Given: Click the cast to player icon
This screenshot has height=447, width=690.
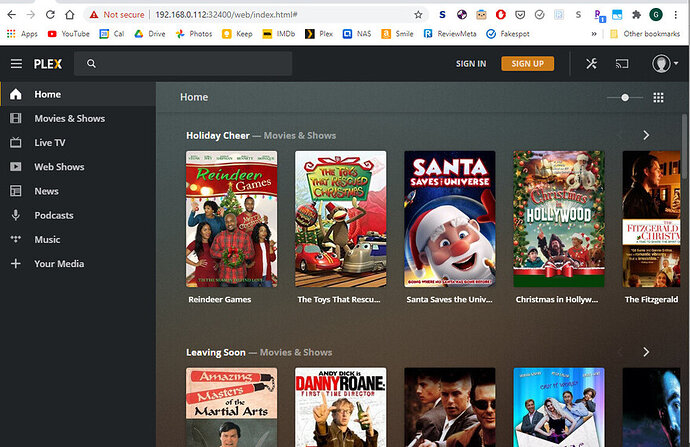Looking at the screenshot, I should tap(622, 64).
